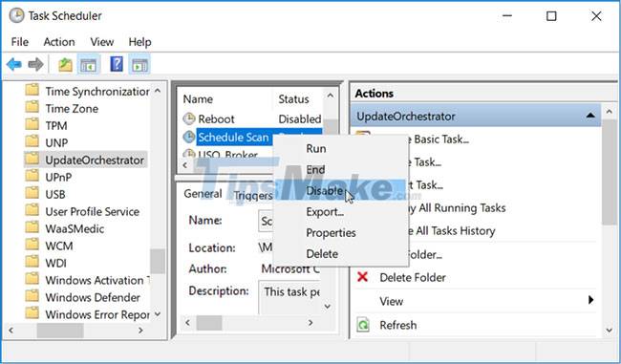
Task: Click Delete Folder in Actions pane
Action: [x=413, y=277]
